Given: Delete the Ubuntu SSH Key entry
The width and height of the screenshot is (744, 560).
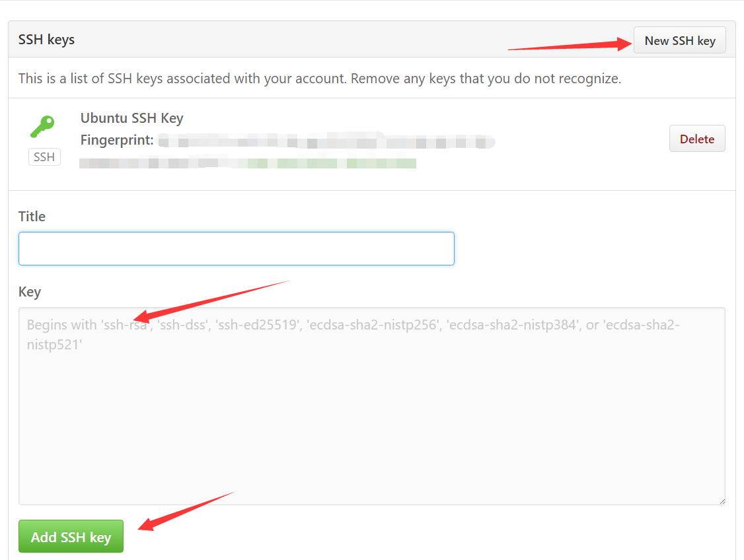Looking at the screenshot, I should (x=697, y=139).
